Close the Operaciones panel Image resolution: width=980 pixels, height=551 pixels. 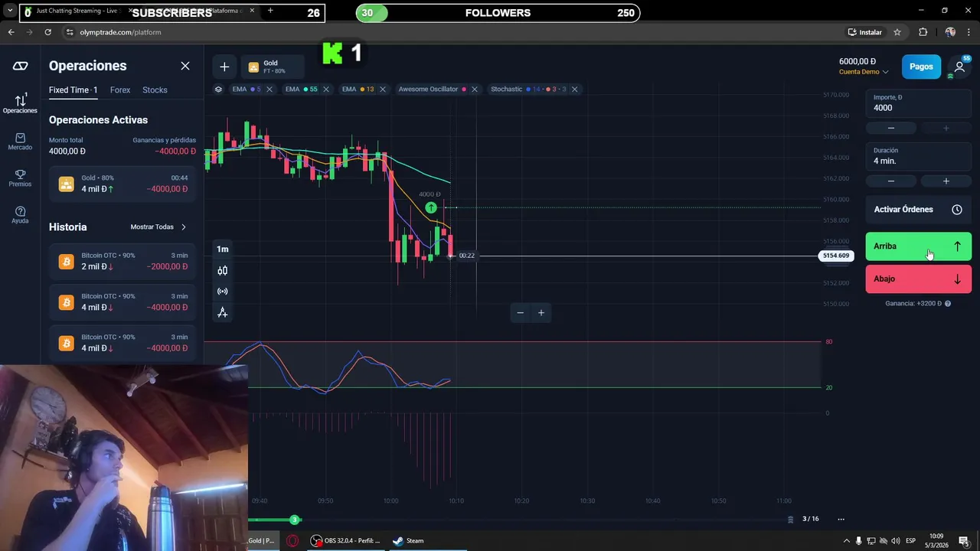185,66
